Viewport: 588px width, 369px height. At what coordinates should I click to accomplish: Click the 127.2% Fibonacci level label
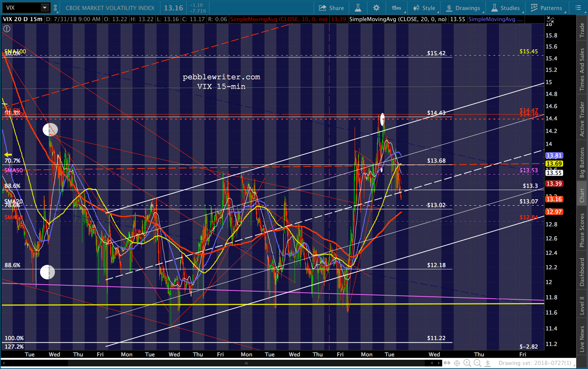14,347
